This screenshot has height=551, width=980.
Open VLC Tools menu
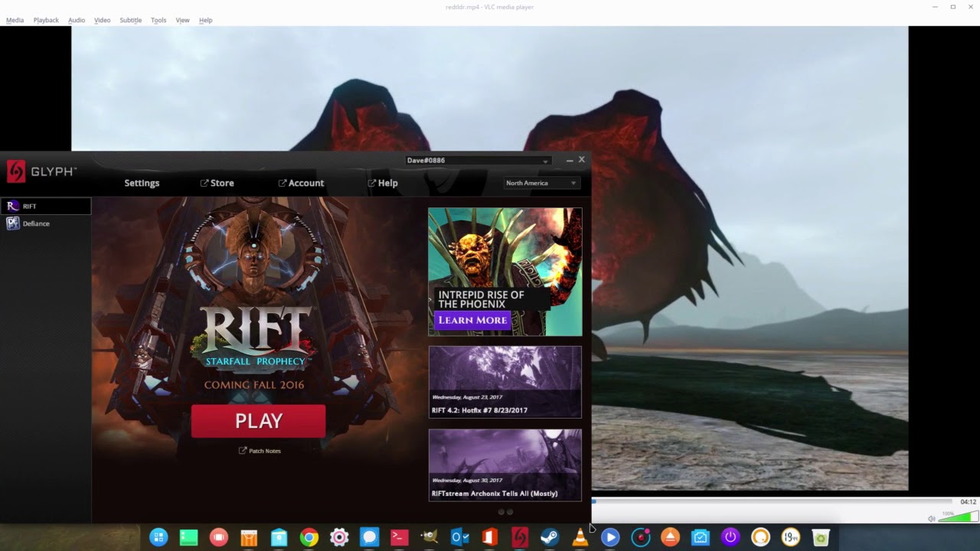point(158,20)
